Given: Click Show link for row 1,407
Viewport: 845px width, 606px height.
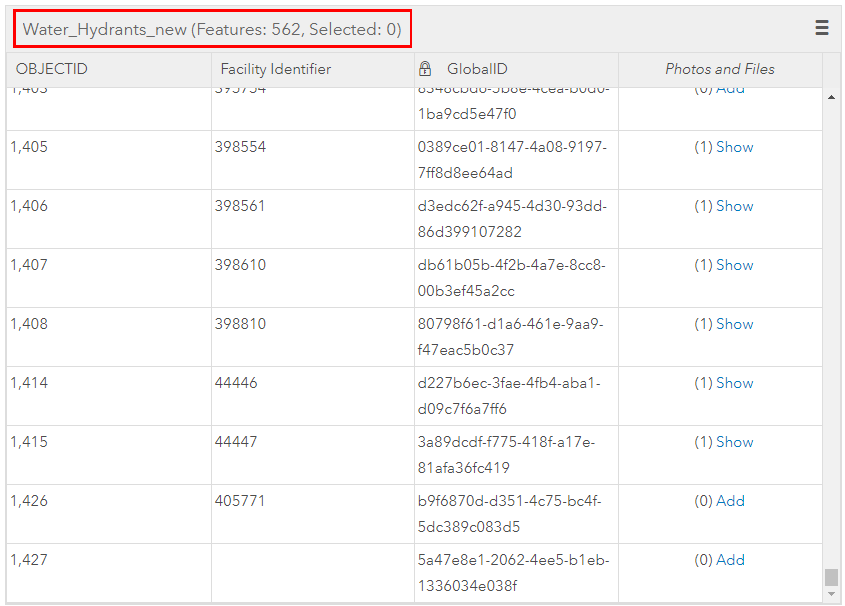Looking at the screenshot, I should [735, 265].
